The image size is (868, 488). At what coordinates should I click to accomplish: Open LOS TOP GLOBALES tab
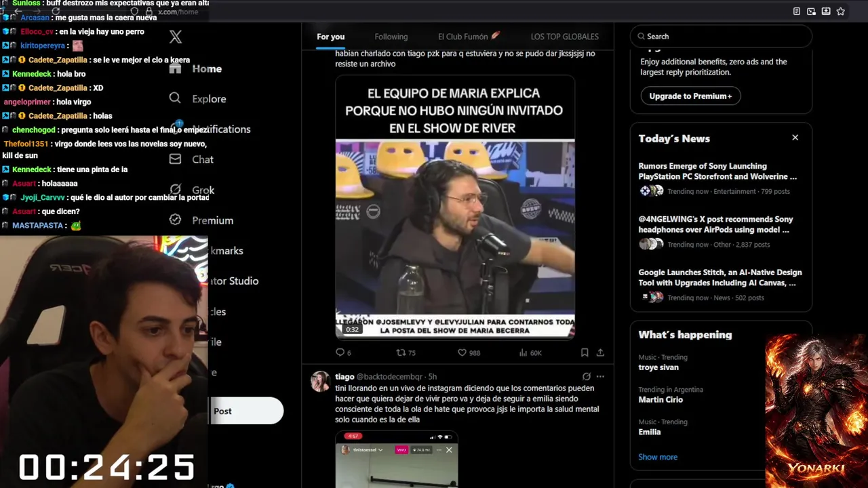click(x=565, y=37)
